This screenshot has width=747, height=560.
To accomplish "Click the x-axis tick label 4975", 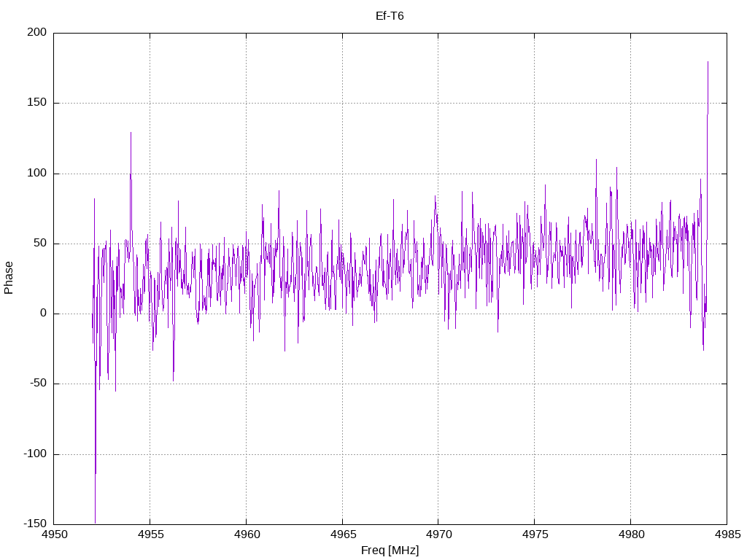I will 535,534.
